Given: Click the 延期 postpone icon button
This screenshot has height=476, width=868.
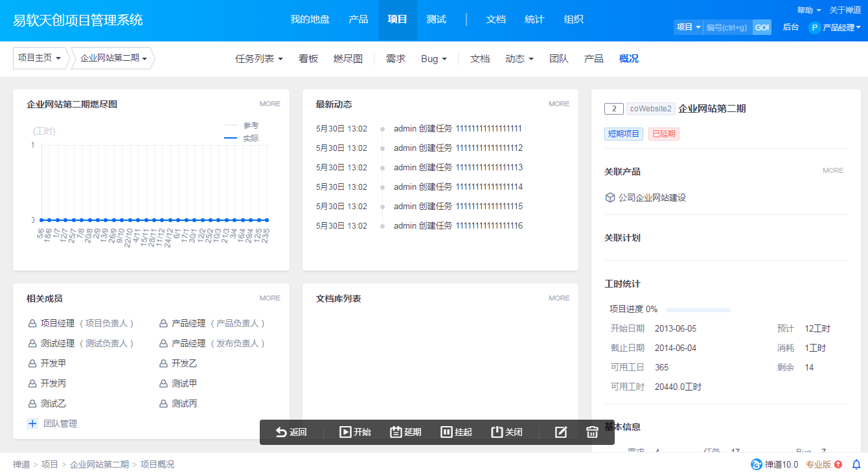Looking at the screenshot, I should pyautogui.click(x=405, y=432).
